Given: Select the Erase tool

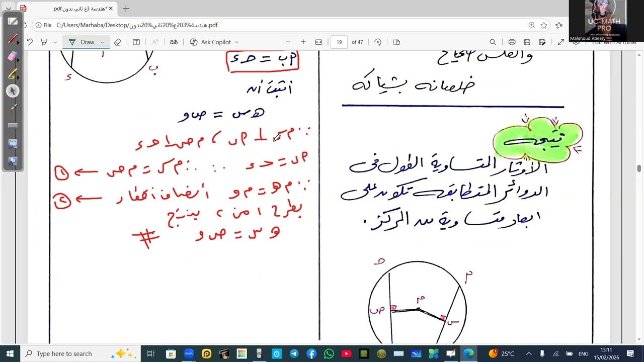Looking at the screenshot, I should (118, 42).
